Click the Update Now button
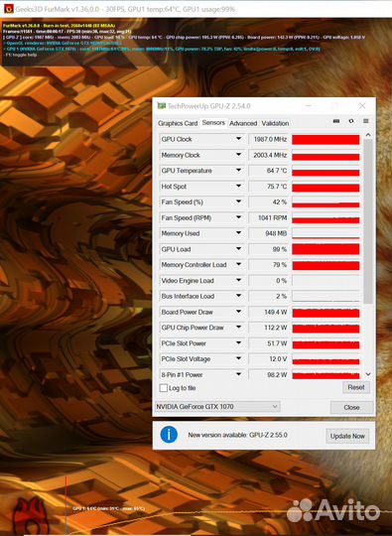The height and width of the screenshot is (536, 392). (347, 436)
